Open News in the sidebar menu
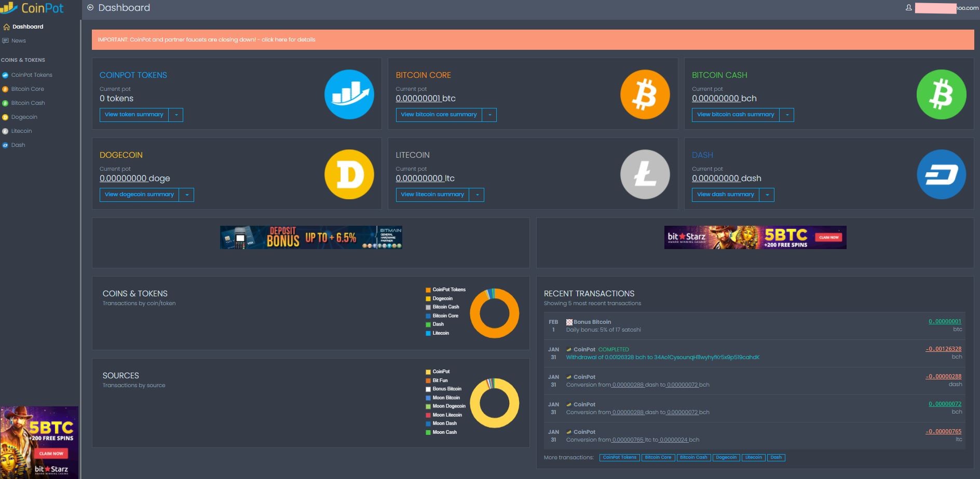The width and height of the screenshot is (980, 479). click(19, 41)
